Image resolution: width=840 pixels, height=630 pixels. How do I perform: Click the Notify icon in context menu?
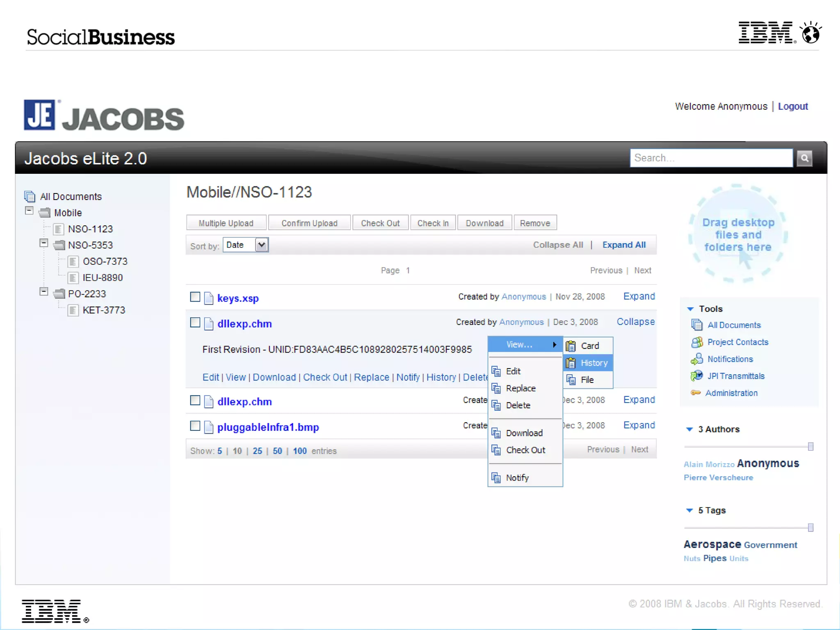tap(496, 478)
